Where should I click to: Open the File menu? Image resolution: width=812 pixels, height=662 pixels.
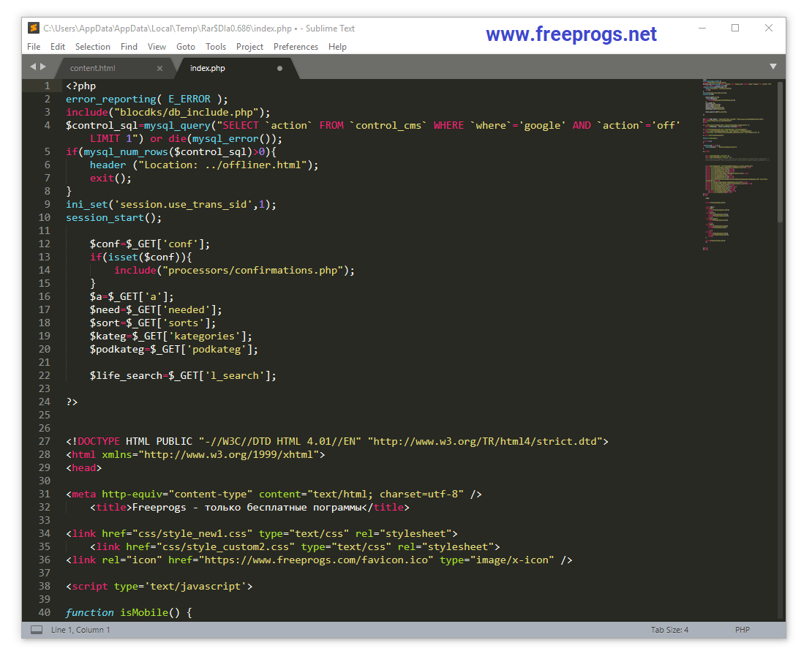click(34, 47)
